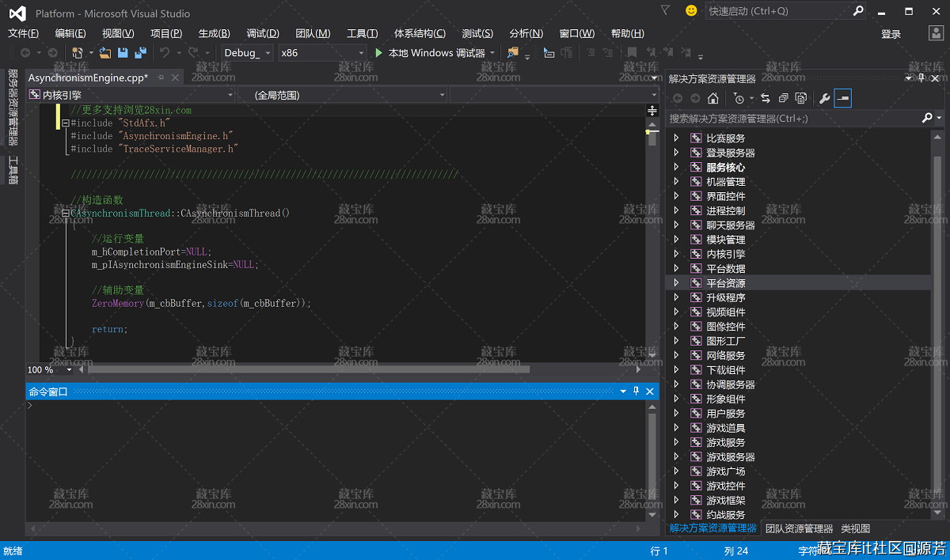Open the notifications filter flag icon
This screenshot has height=560, width=950.
(x=665, y=11)
